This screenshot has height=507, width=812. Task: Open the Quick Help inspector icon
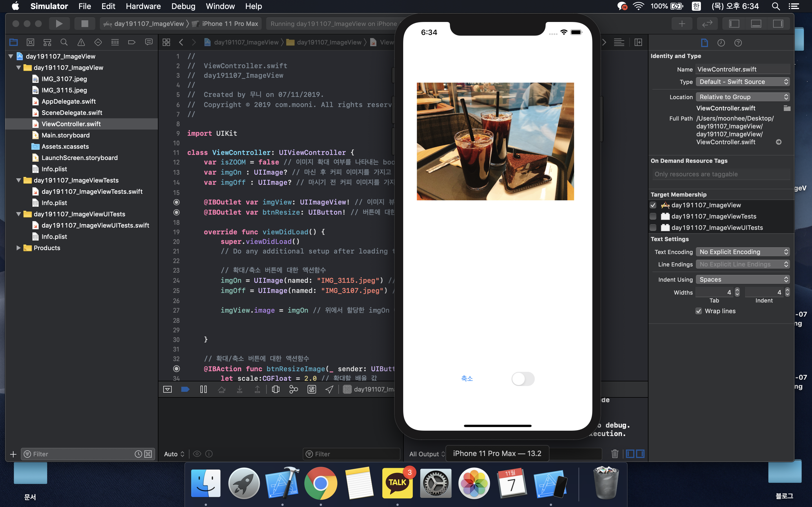pyautogui.click(x=738, y=43)
